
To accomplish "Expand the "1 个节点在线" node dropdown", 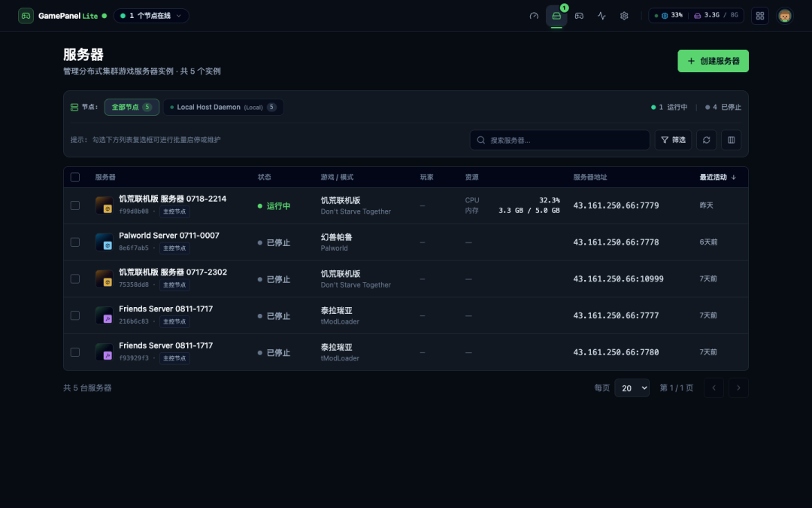I will (151, 16).
